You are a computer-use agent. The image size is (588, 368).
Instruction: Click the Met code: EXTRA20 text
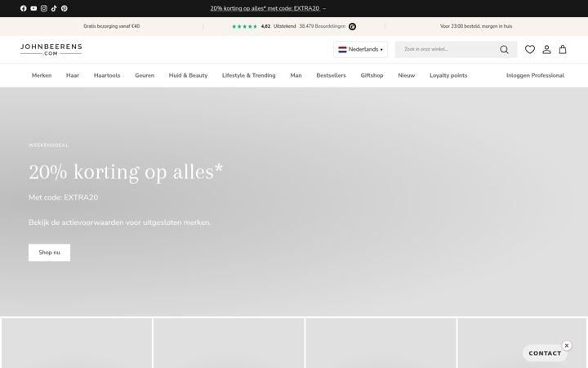coord(64,198)
